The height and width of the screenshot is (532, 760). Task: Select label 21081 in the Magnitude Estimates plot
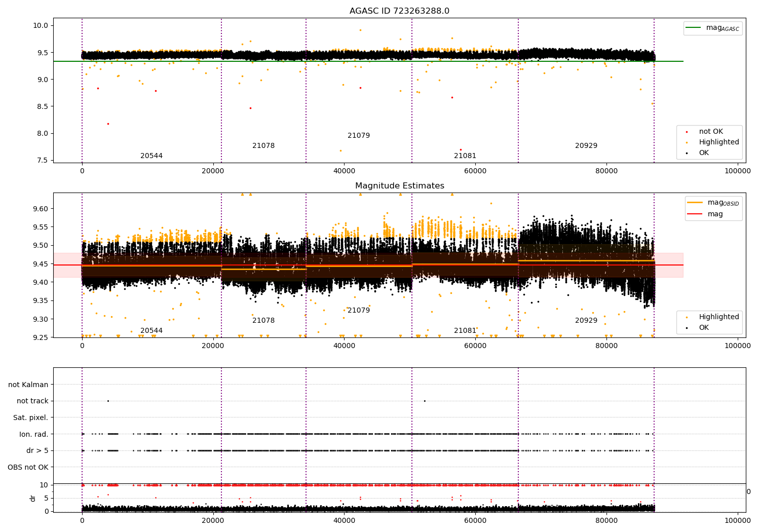pos(465,330)
